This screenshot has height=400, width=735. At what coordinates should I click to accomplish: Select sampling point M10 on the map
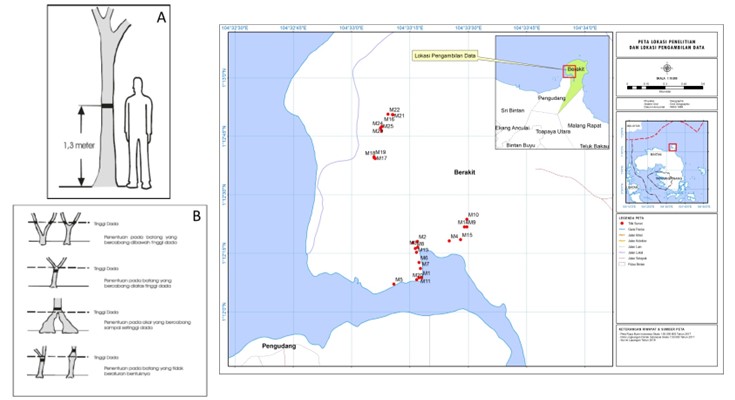[x=467, y=220]
